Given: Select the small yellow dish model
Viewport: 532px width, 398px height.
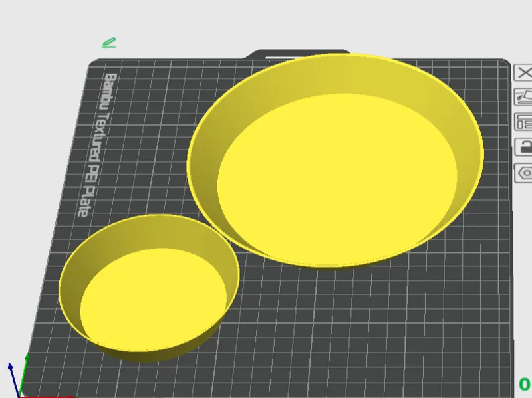Looking at the screenshot, I should click(149, 289).
